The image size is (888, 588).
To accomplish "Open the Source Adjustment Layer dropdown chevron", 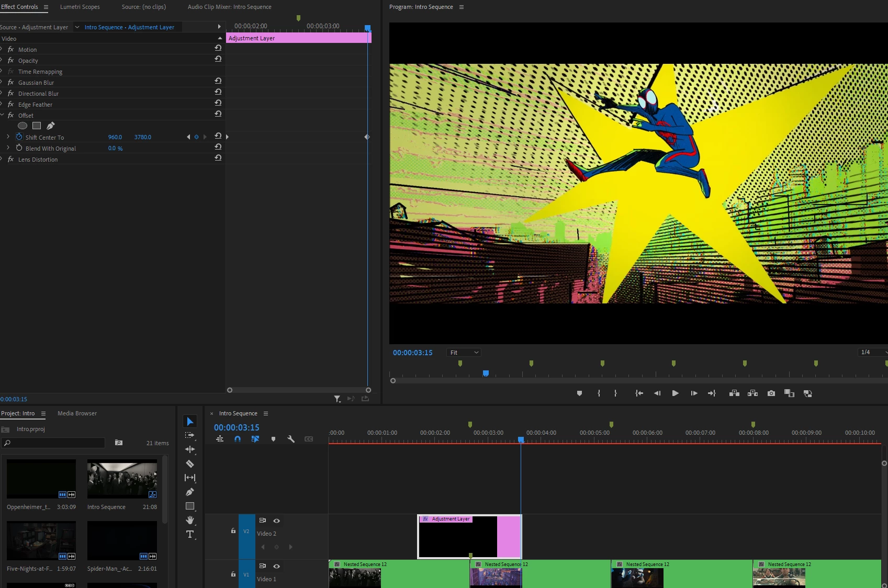I will tap(77, 27).
